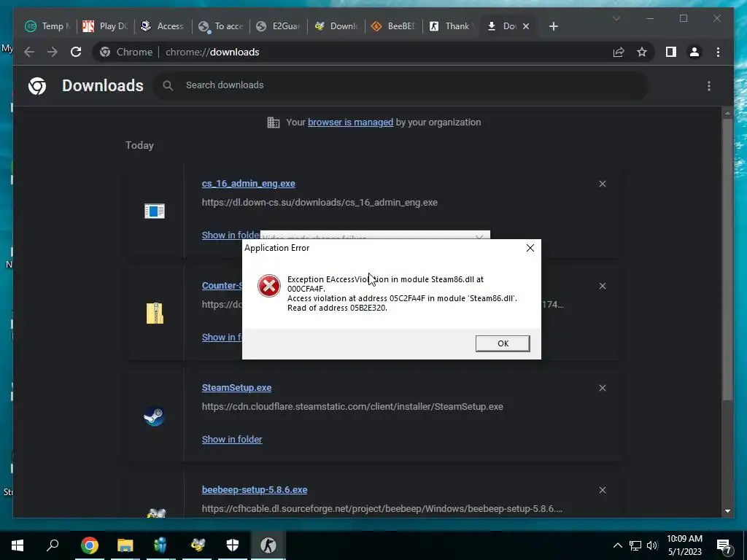Open the beebeep-setup-5.8.6.exe download link
747x560 pixels.
pos(255,489)
